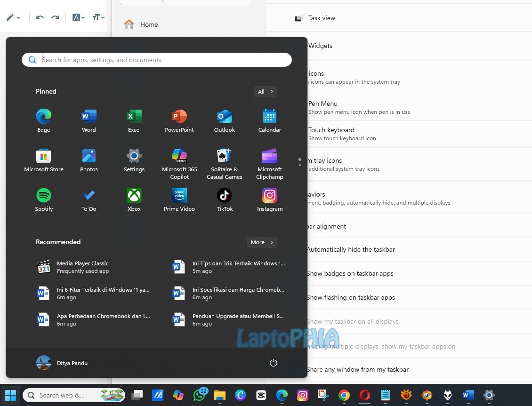Open 'Ini 6 Fitur Terbaik di Windows 11' document
This screenshot has height=406, width=532.
click(x=92, y=294)
